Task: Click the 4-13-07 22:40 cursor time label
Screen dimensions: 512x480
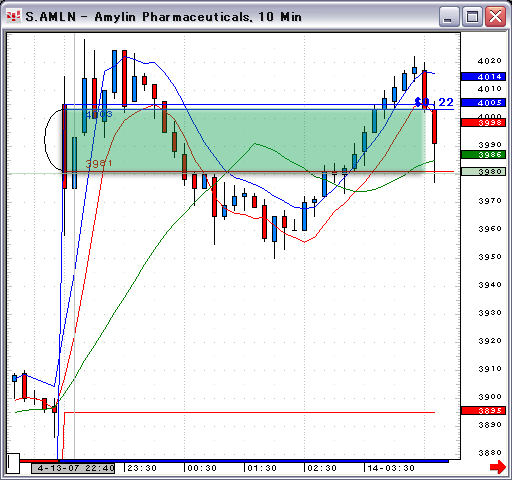Action: [x=73, y=468]
